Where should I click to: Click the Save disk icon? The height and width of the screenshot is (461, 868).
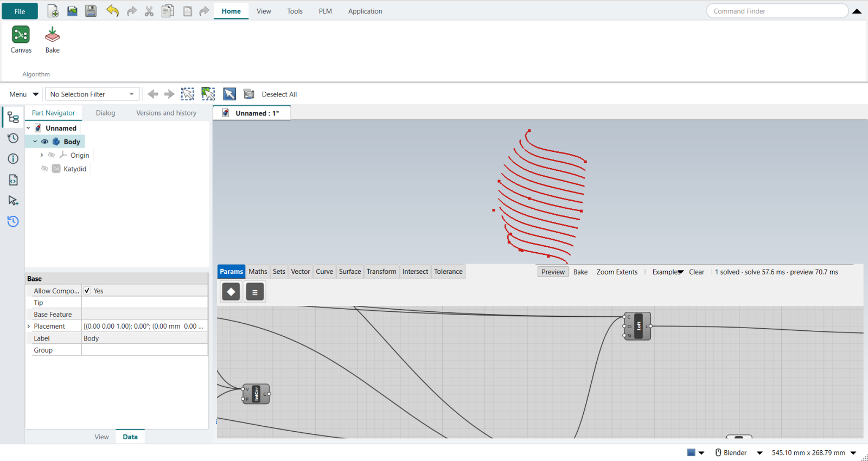pyautogui.click(x=91, y=11)
